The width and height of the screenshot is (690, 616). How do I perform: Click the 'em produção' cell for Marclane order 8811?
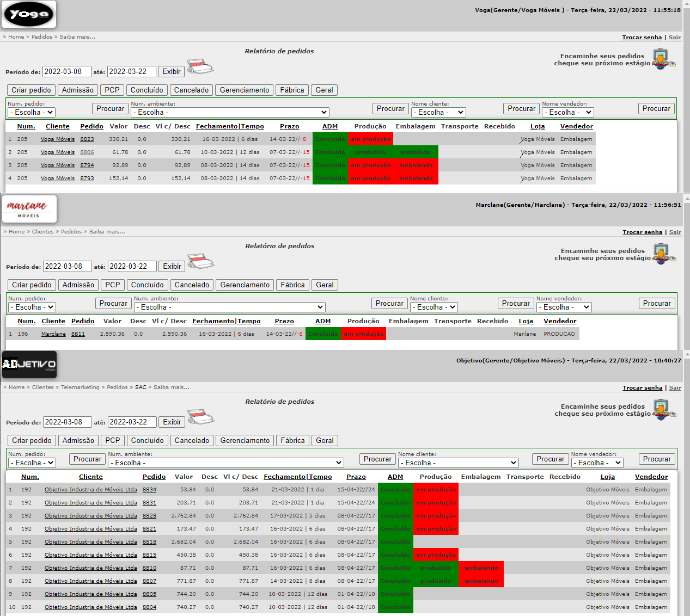(x=364, y=334)
